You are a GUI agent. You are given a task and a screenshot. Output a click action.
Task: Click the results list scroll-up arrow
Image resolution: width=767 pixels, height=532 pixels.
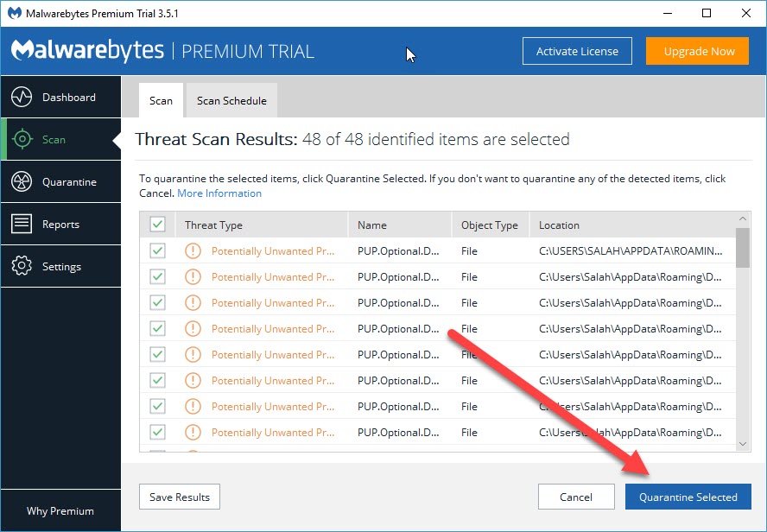743,218
